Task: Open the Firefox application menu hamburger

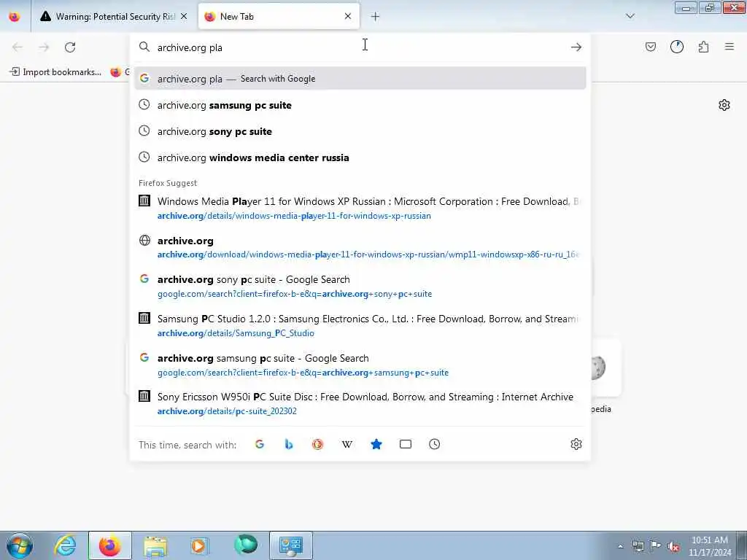Action: (729, 47)
